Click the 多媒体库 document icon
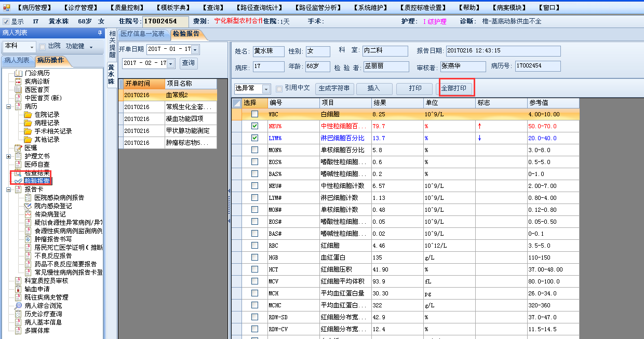The height and width of the screenshot is (339, 644). coord(18,331)
